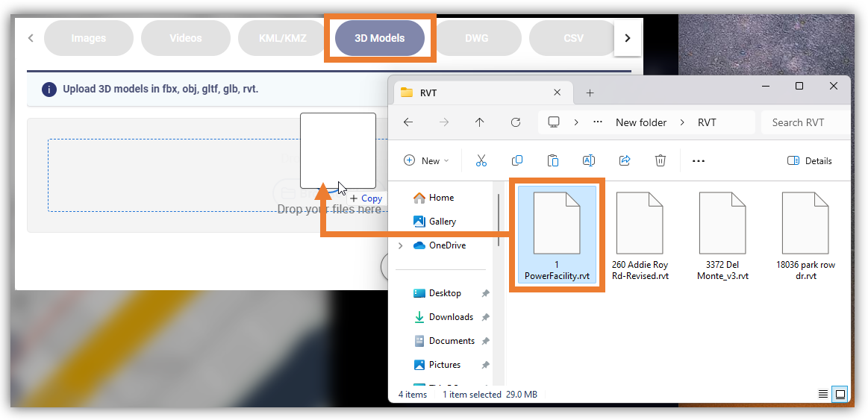Click the This PC monitor icon in address bar
The width and height of the screenshot is (868, 420).
tap(553, 122)
